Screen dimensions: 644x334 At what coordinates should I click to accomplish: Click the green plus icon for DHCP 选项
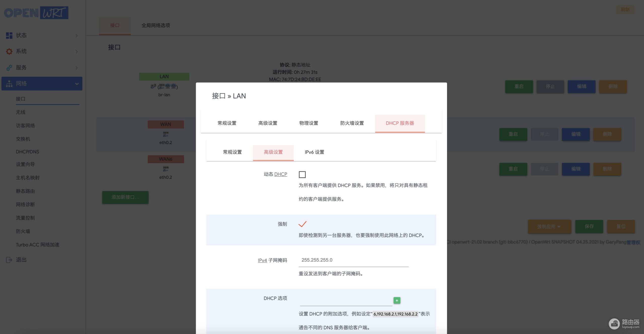tap(397, 300)
